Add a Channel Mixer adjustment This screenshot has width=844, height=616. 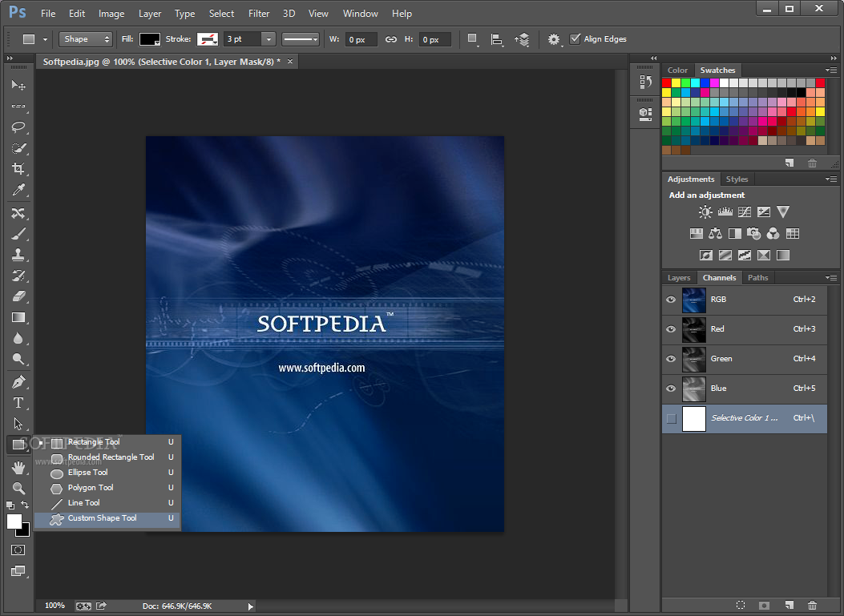[x=773, y=233]
